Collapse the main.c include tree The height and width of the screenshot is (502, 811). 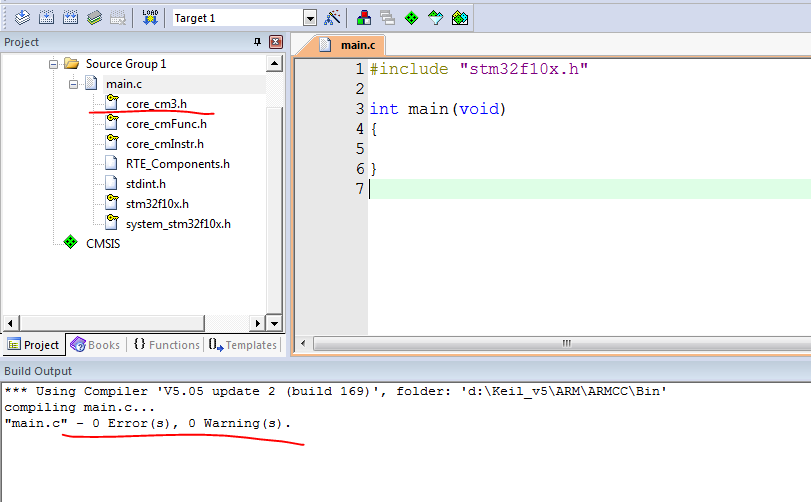[73, 84]
